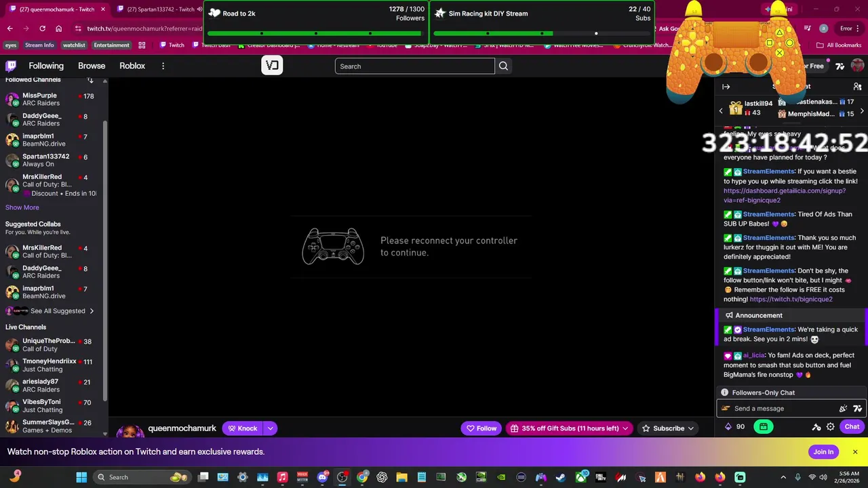Screen dimensions: 868x488
Task: Click the green channel points reward button
Action: click(x=764, y=426)
